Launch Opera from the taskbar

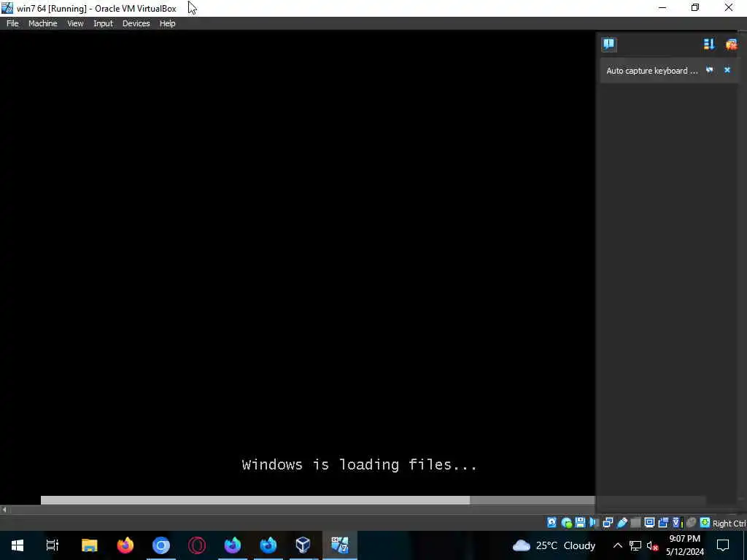pyautogui.click(x=197, y=545)
